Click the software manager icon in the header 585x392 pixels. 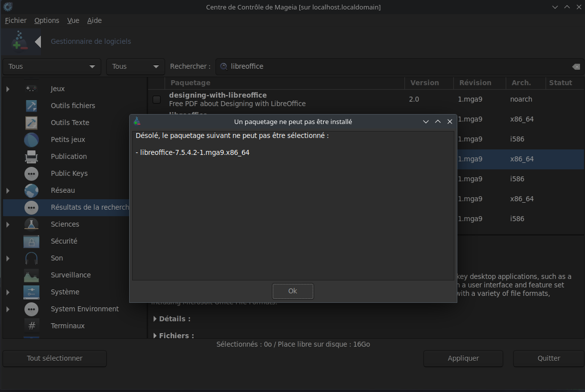click(x=18, y=41)
